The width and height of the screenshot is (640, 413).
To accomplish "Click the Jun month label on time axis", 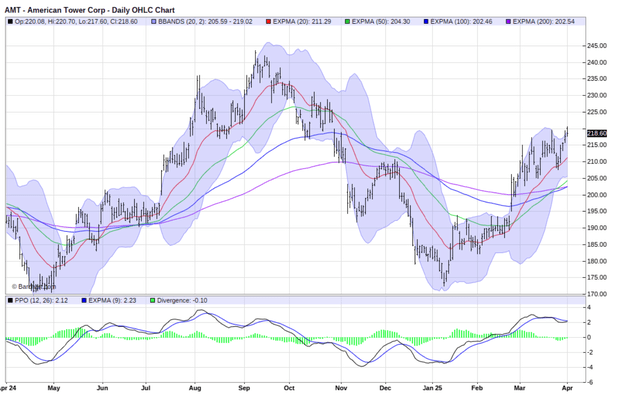I will click(102, 388).
